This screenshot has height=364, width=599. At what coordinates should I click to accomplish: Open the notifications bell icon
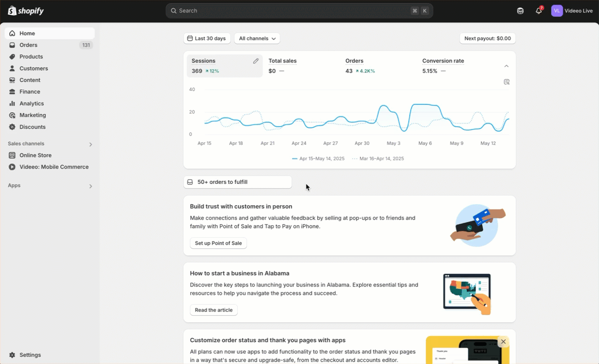[x=539, y=11]
